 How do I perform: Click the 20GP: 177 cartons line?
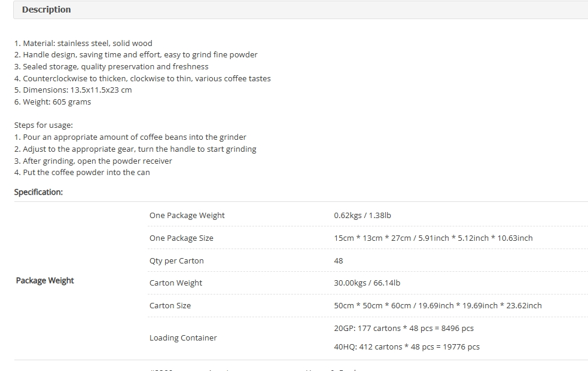point(404,329)
